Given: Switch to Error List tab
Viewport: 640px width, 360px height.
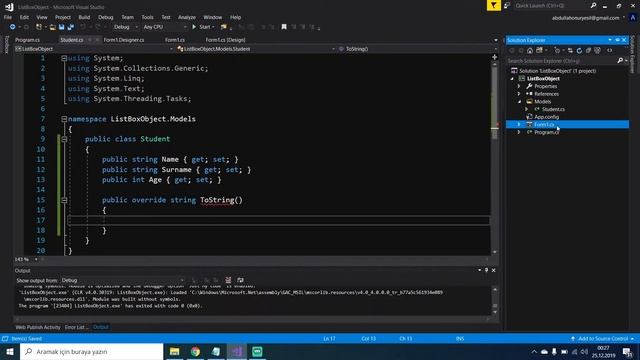Looking at the screenshot, I should point(75,327).
